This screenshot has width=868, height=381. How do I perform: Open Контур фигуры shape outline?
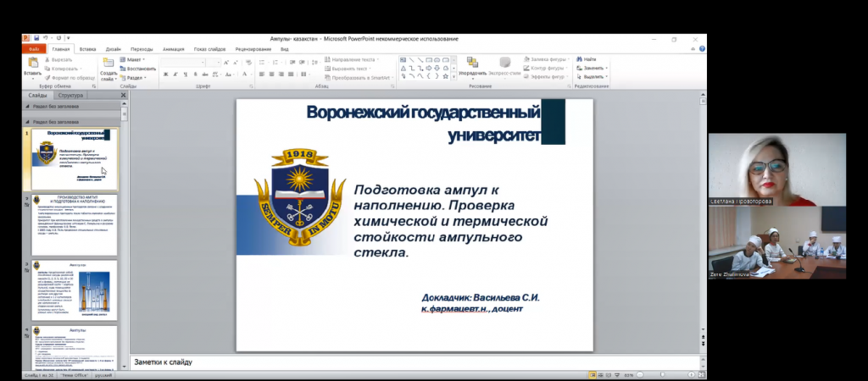coord(547,69)
